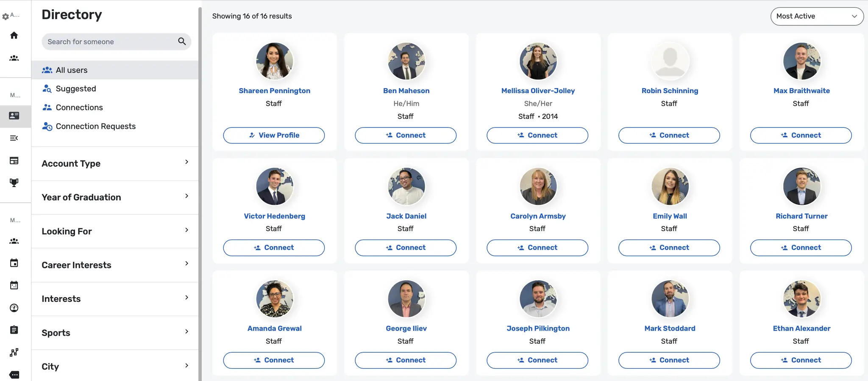
Task: Expand the Year of Graduation filter
Action: pyautogui.click(x=115, y=197)
